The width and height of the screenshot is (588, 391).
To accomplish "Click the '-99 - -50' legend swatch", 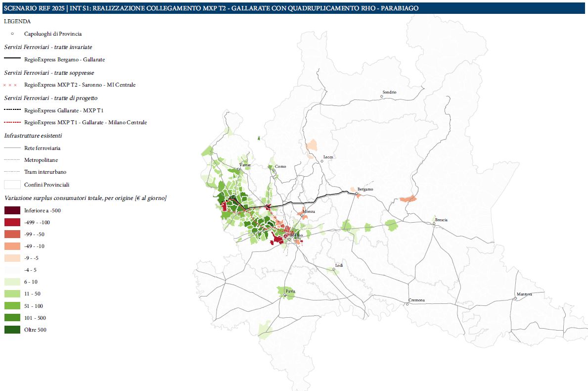I will [x=12, y=234].
